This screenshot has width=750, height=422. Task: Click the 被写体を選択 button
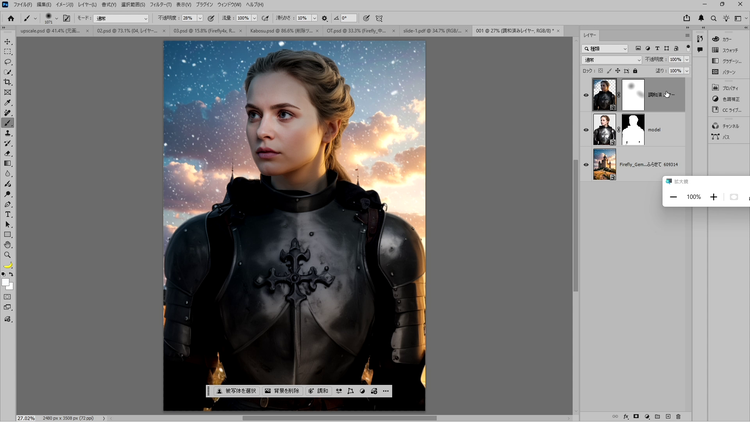[236, 391]
